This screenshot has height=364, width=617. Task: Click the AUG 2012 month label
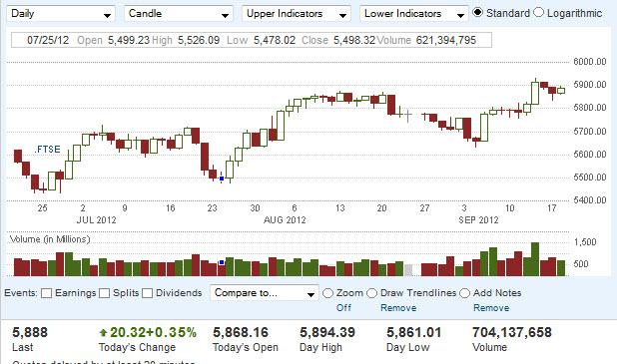[285, 220]
